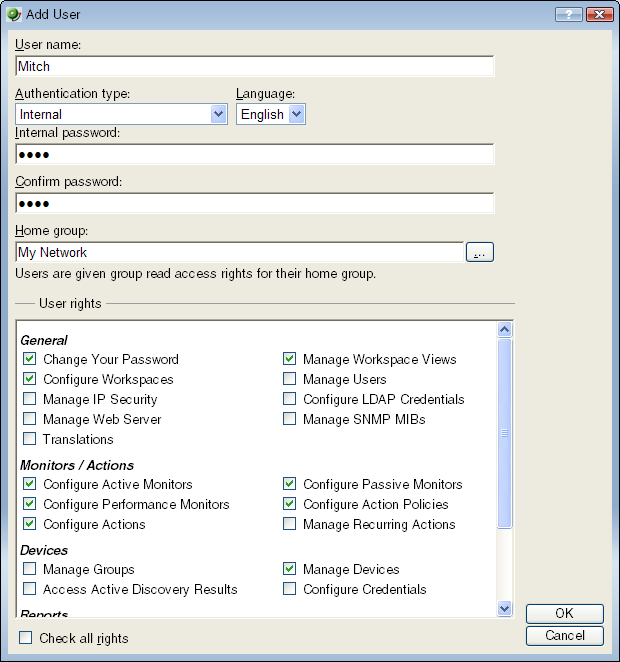Click the scroll down arrow in rights list
The height and width of the screenshot is (662, 620).
504,608
